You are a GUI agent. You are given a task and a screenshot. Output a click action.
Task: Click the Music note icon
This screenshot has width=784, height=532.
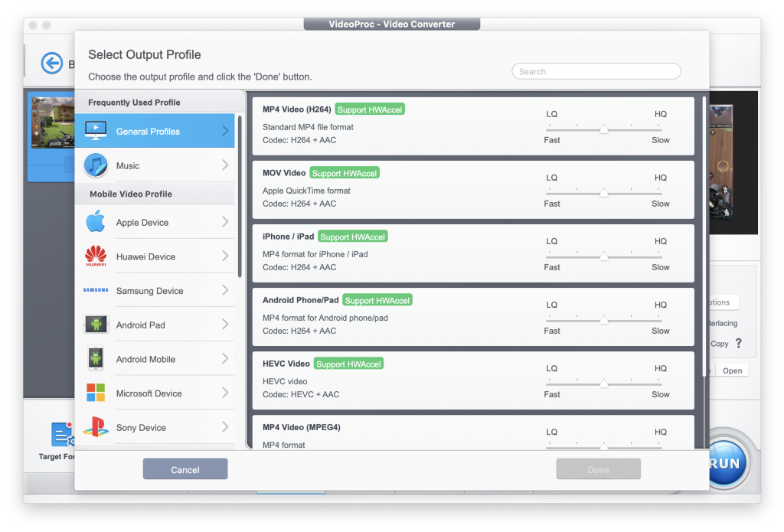[96, 165]
